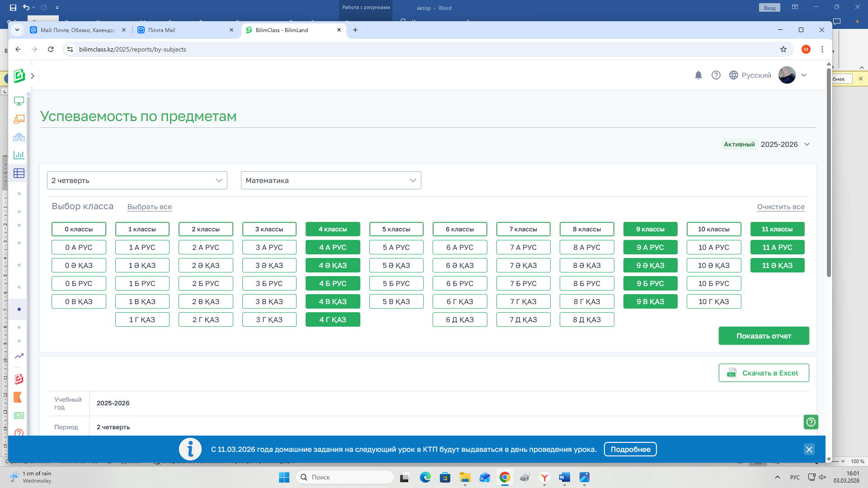
Task: Open the Математика subject dropdown
Action: 330,181
